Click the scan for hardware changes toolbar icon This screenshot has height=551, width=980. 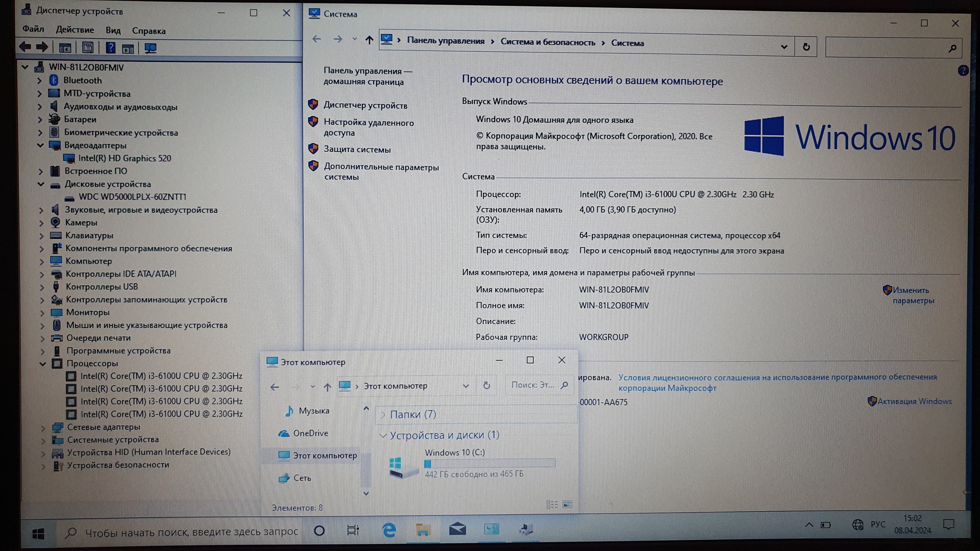coord(150,48)
